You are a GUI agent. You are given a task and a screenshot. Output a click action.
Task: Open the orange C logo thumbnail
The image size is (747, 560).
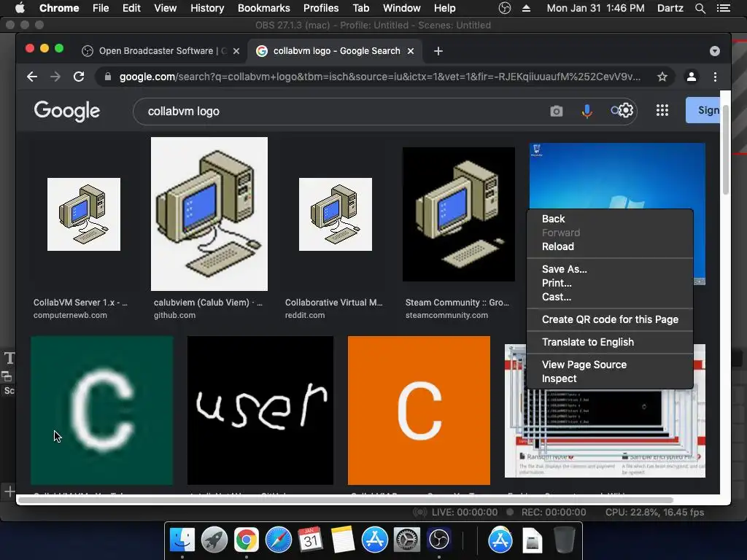(419, 411)
